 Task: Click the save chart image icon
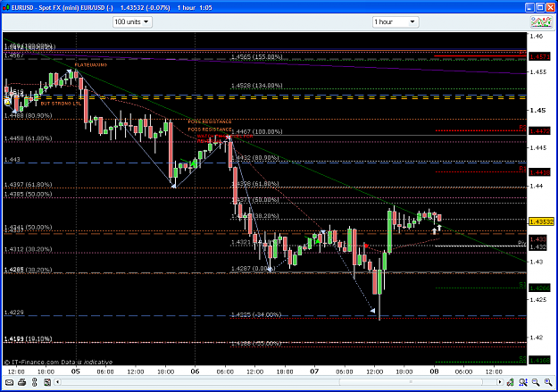[47, 382]
